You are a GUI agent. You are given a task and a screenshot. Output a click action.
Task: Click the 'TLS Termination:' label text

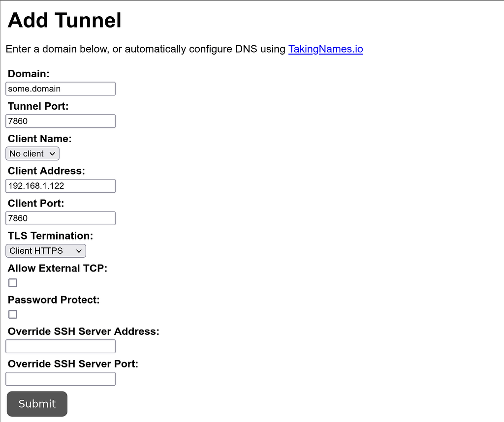click(50, 236)
